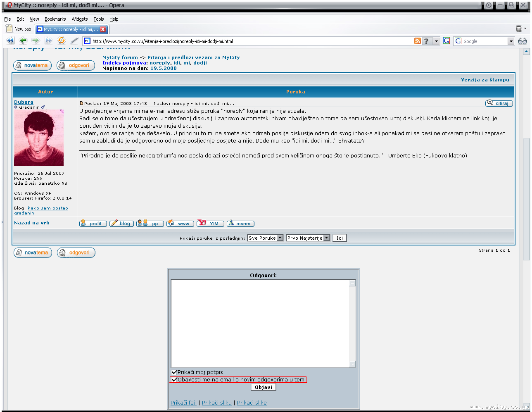Image resolution: width=532 pixels, height=412 pixels.
Task: Click the citiraj quote button
Action: 499,103
